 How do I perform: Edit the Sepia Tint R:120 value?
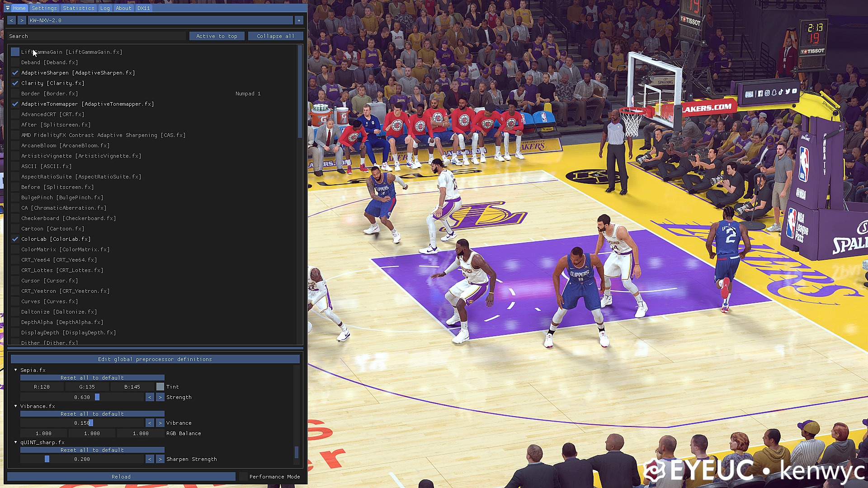coord(42,387)
